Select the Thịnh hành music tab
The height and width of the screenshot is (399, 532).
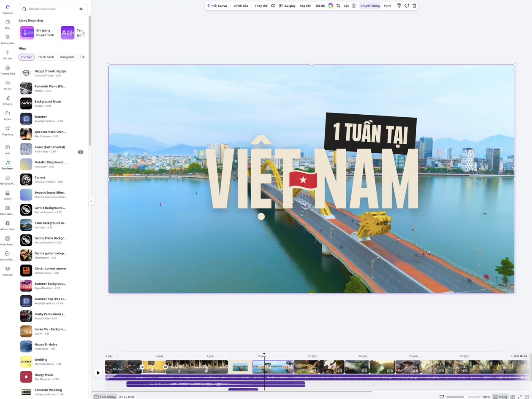(x=46, y=57)
